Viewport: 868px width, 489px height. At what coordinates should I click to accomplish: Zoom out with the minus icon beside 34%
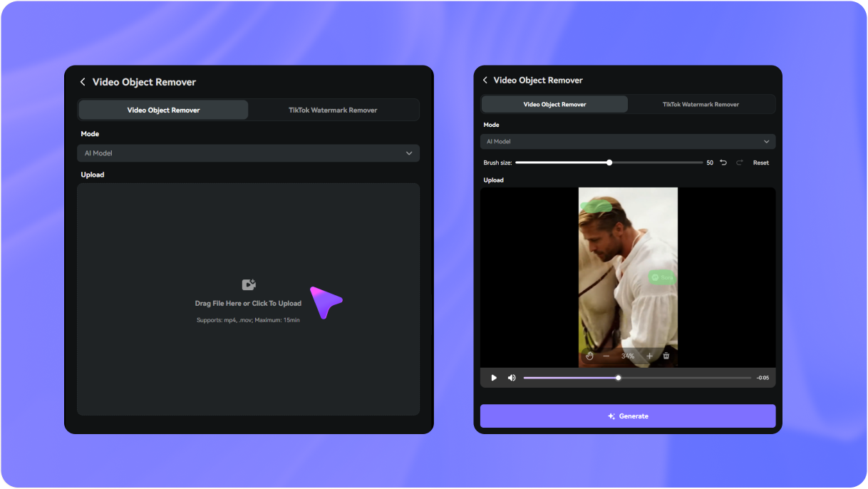coord(606,356)
